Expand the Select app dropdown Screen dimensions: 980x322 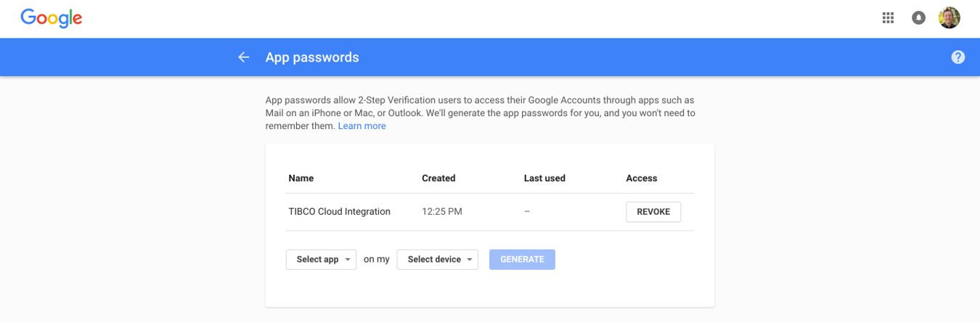321,260
